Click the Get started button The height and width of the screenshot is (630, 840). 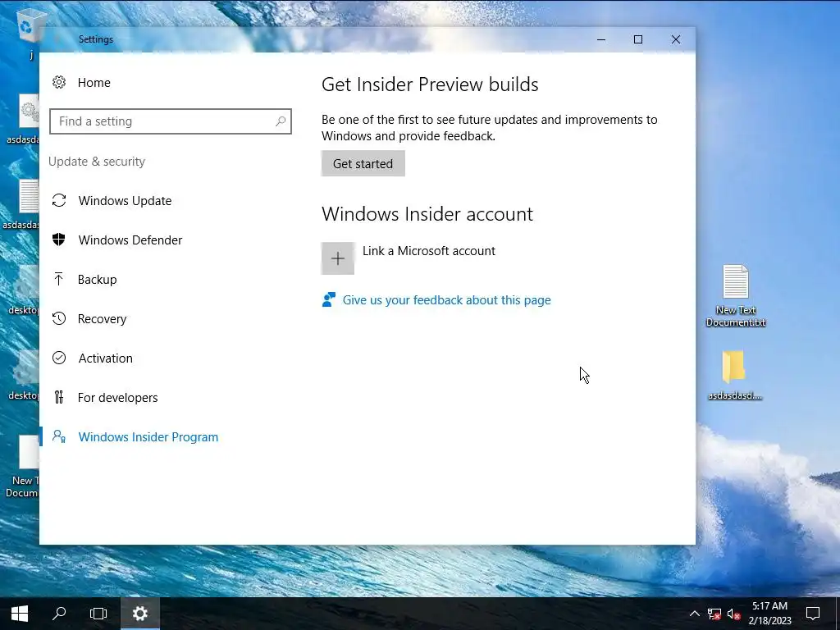point(363,163)
